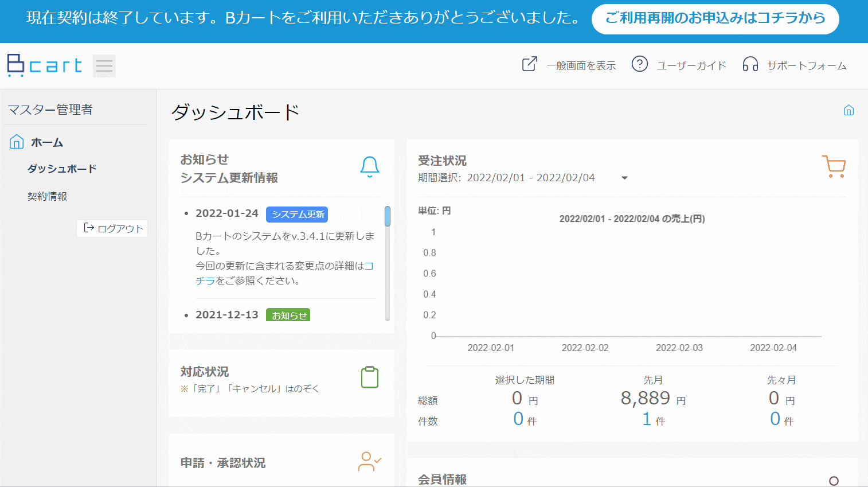Open ダッシュボード in the sidebar
The height and width of the screenshot is (487, 868).
[62, 169]
